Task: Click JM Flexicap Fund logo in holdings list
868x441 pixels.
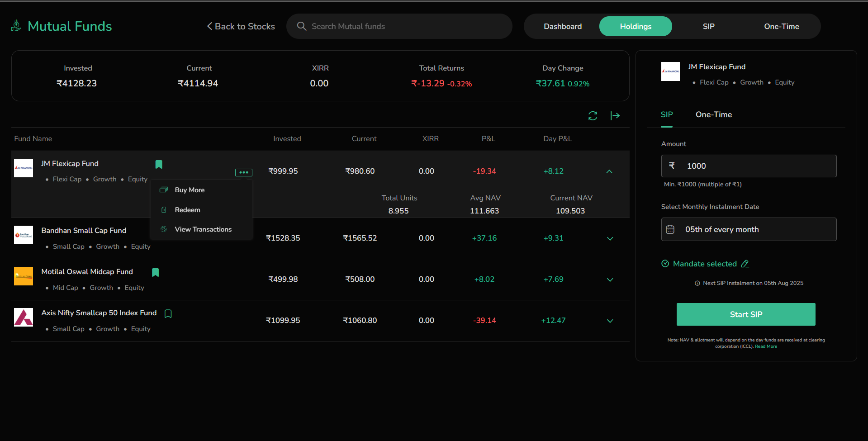Action: click(24, 168)
